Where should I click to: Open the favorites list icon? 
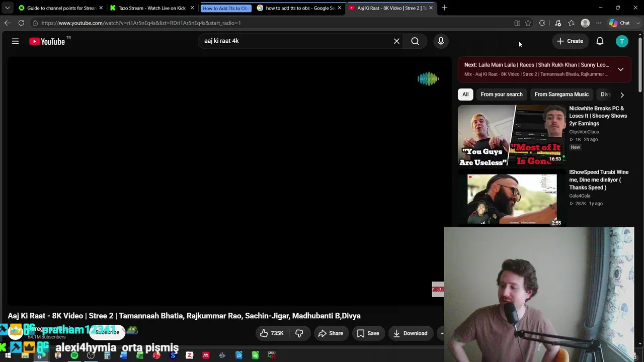tap(571, 23)
